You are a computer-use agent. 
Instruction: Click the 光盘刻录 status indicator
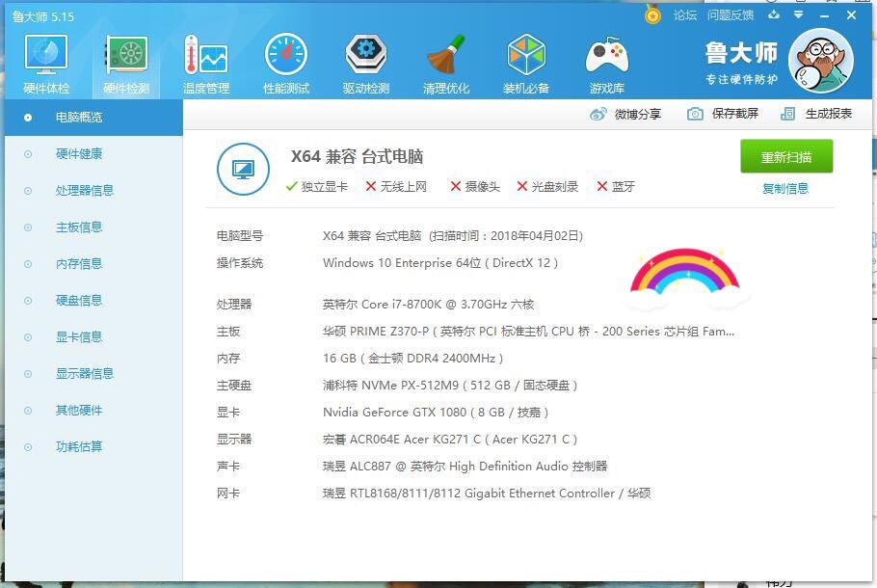coord(547,186)
